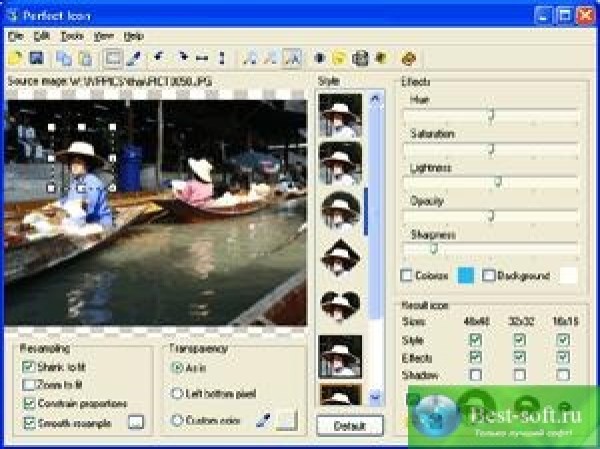600x449 pixels.
Task: Click the Lightness slider handle
Action: pos(498,182)
